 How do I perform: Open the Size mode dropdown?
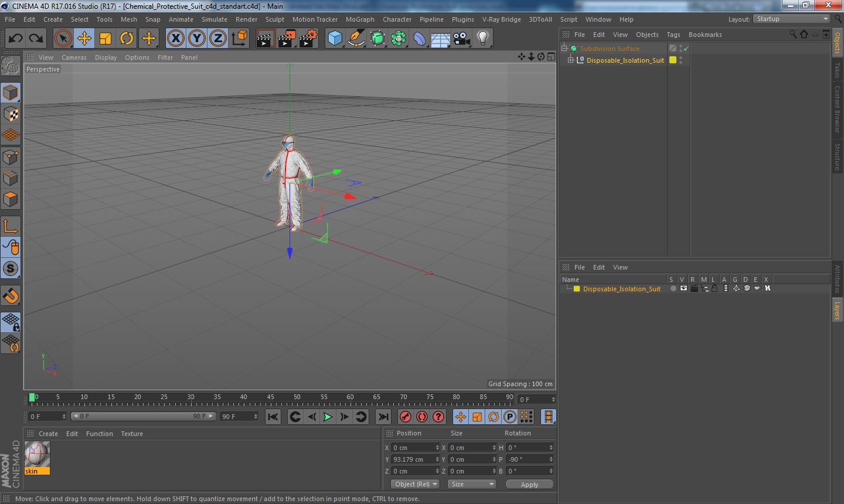472,484
